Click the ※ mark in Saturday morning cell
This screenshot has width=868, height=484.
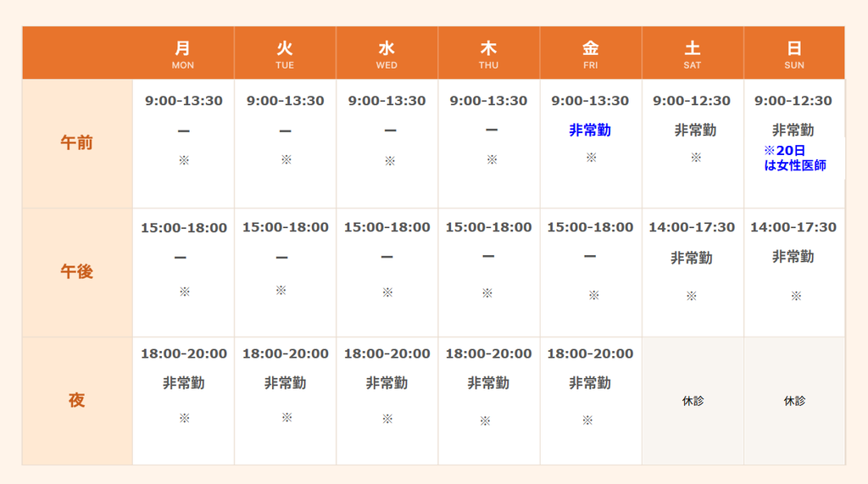696,158
